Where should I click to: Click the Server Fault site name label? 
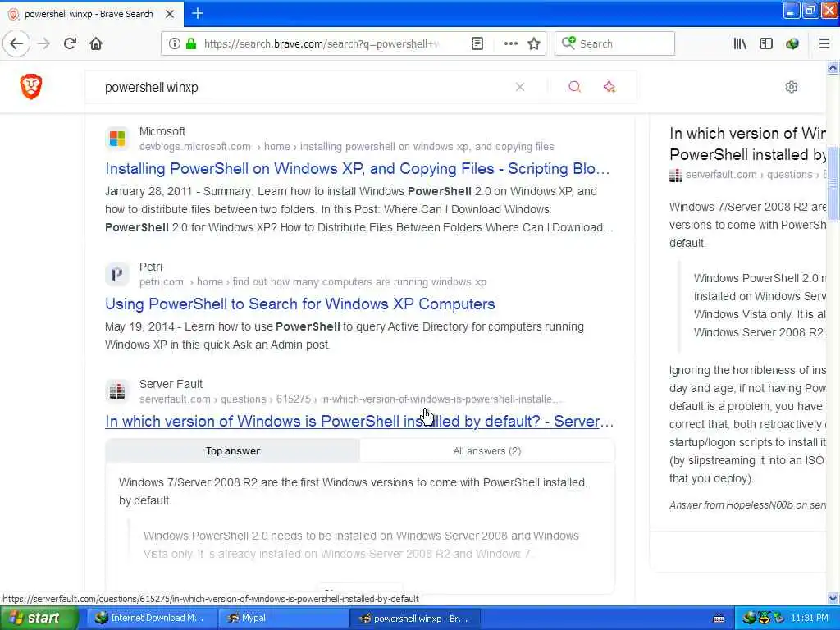(x=171, y=384)
